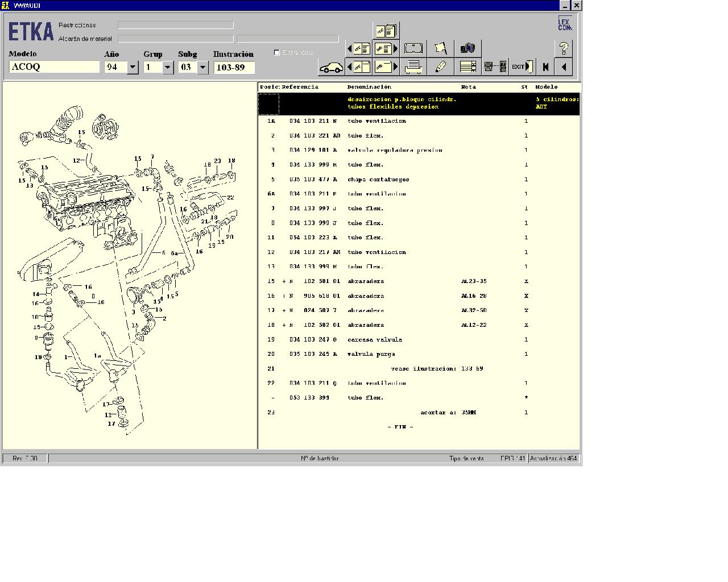Select part 034 103 221 AR tubo flex.
Viewport: 728px width, 582px height.
pyautogui.click(x=419, y=136)
